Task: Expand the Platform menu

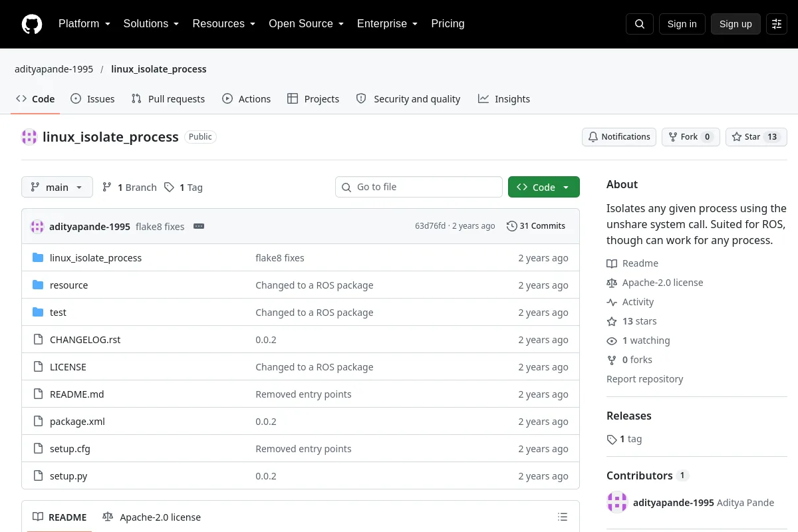Action: [84, 24]
